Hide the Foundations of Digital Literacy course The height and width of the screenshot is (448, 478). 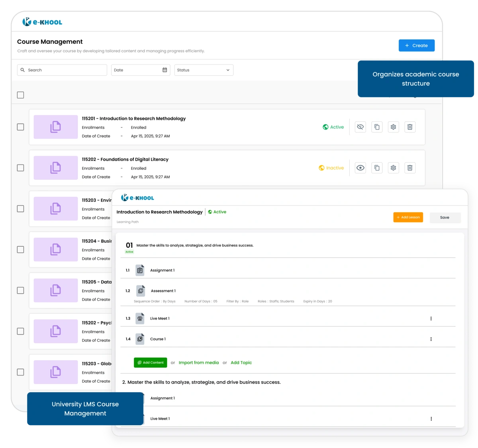click(x=360, y=168)
